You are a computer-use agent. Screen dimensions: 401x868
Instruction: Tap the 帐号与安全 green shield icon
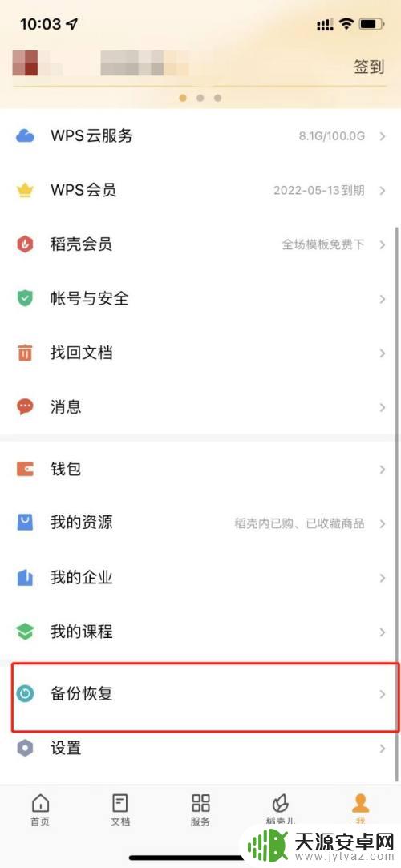(x=25, y=299)
